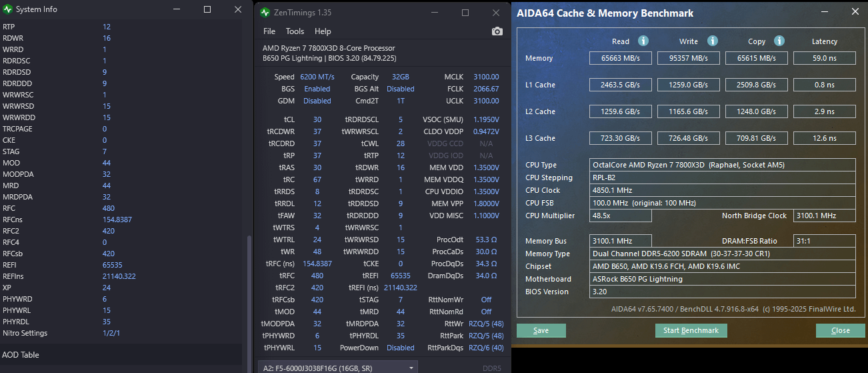Click the CPU FSB 100.0 MHz field
Screen dimensions: 868x373
click(723, 203)
